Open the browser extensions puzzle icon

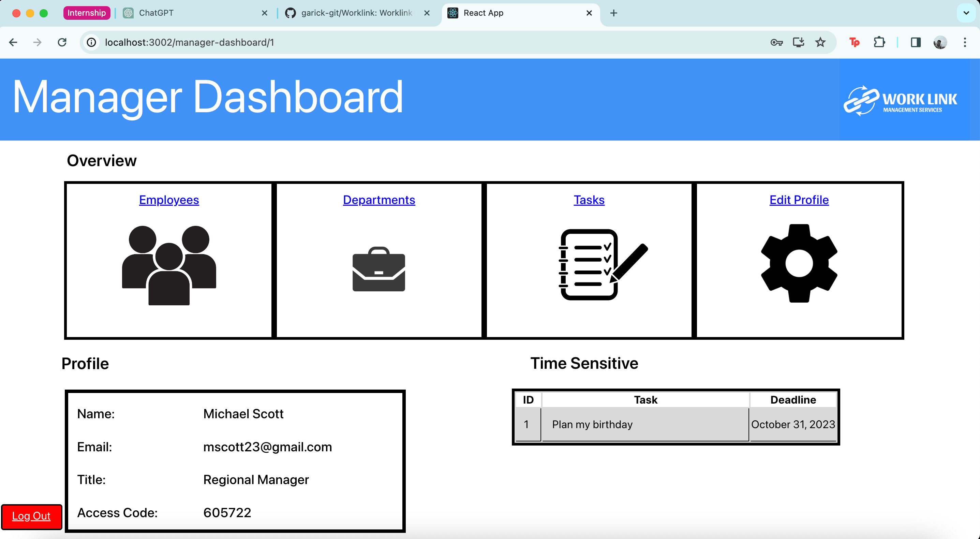coord(879,42)
